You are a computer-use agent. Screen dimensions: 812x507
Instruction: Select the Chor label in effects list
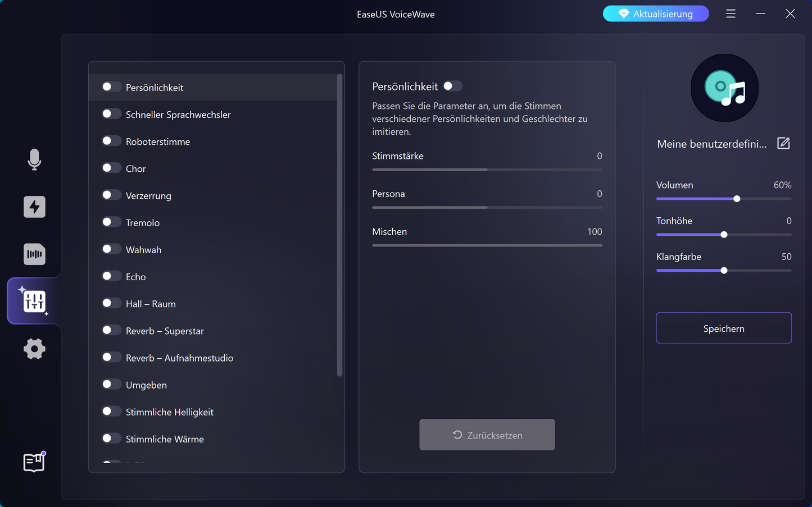pyautogui.click(x=135, y=168)
